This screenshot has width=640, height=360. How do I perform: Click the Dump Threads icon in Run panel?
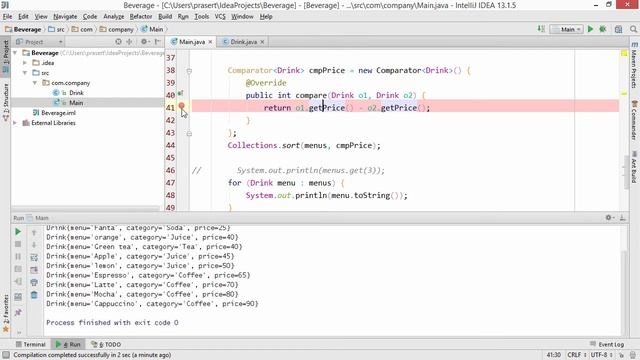tap(18, 269)
